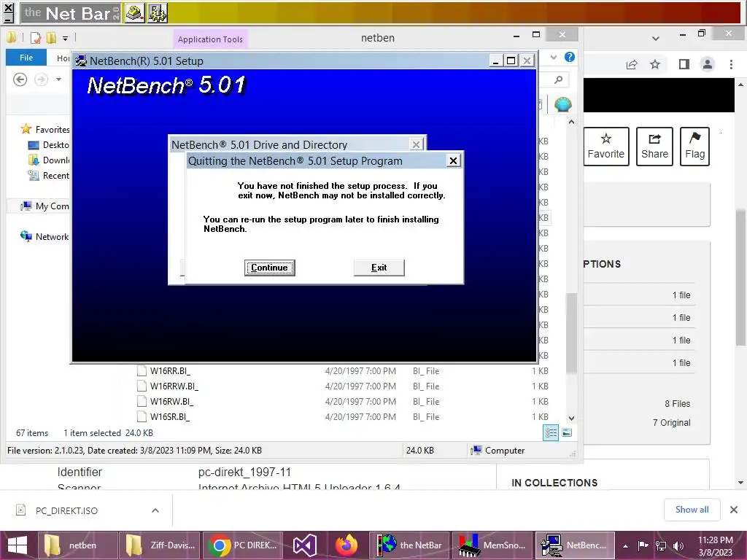Switch Explorer to details view
Image resolution: width=747 pixels, height=560 pixels.
tap(551, 433)
